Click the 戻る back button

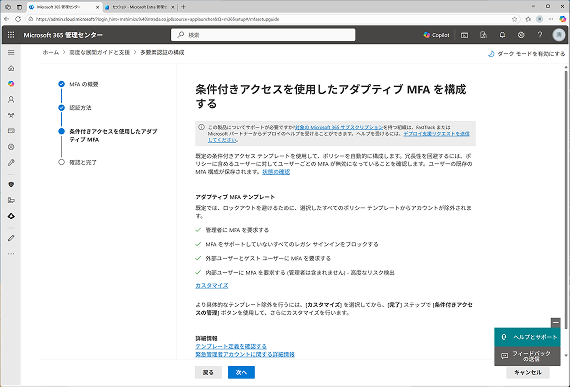[x=208, y=372]
